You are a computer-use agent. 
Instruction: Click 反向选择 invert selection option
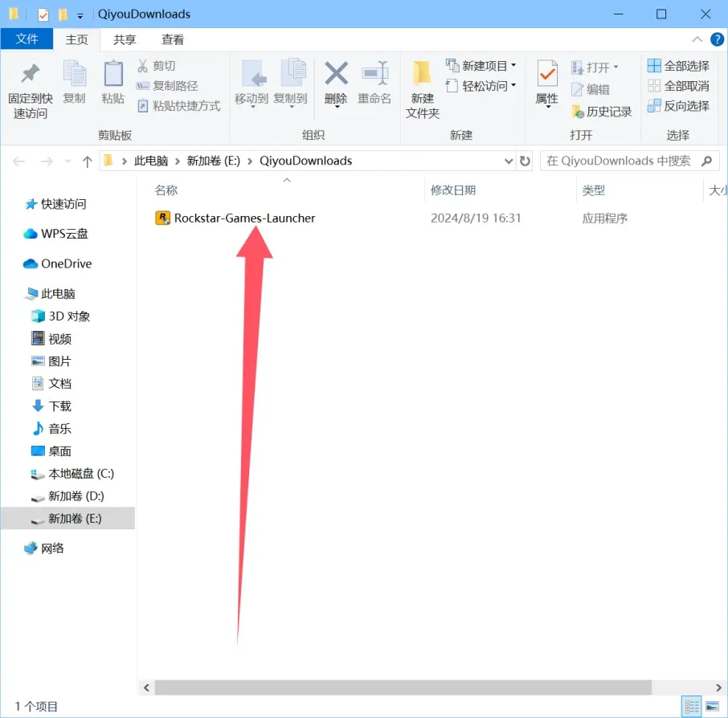coord(678,106)
